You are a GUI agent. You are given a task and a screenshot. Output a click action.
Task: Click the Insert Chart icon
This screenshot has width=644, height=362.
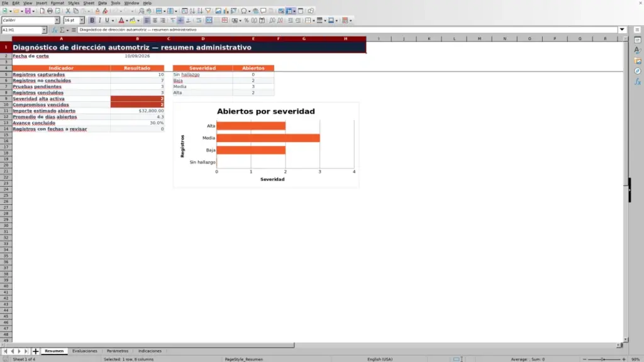[x=226, y=11]
